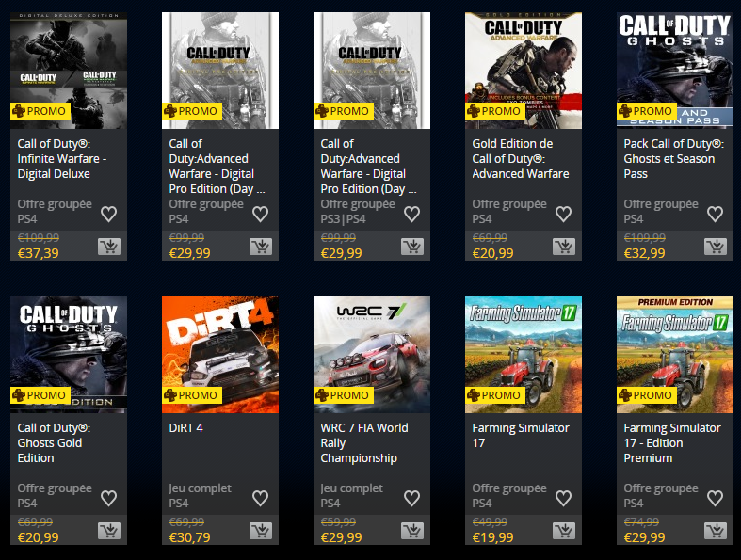Image resolution: width=741 pixels, height=560 pixels.
Task: Add Gold Edition Advanced Warfare to cart
Action: tap(564, 247)
